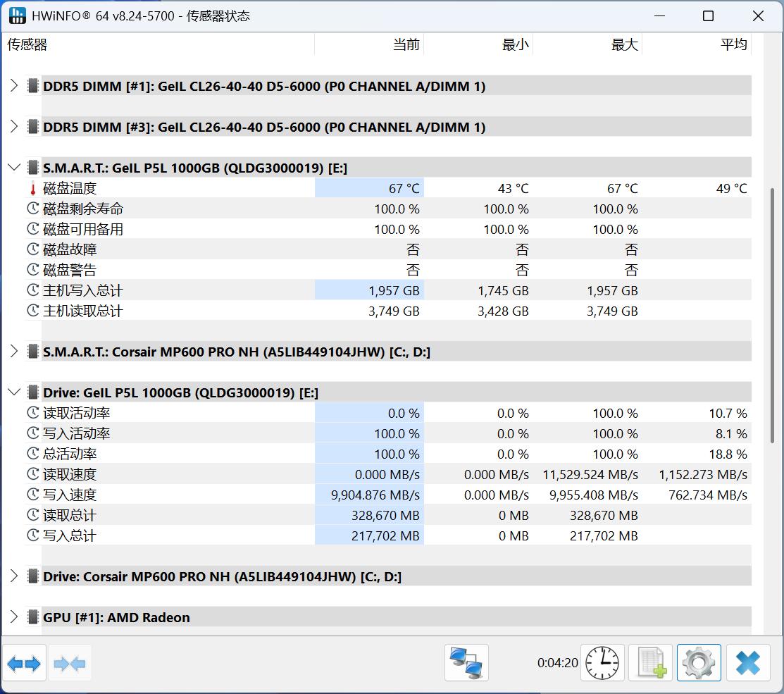Image resolution: width=784 pixels, height=694 pixels.
Task: Expand the S.M.A.R.T. Corsair MP600 PRO group
Action: 14,352
